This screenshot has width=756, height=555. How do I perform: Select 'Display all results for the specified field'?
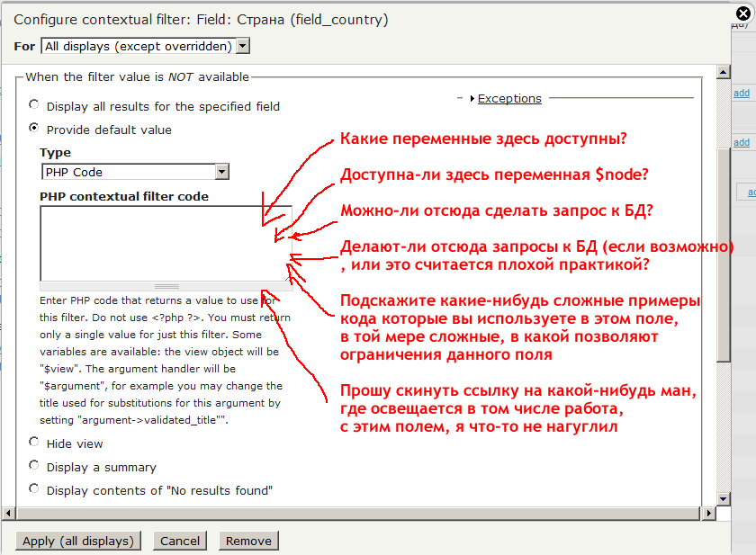(x=34, y=104)
